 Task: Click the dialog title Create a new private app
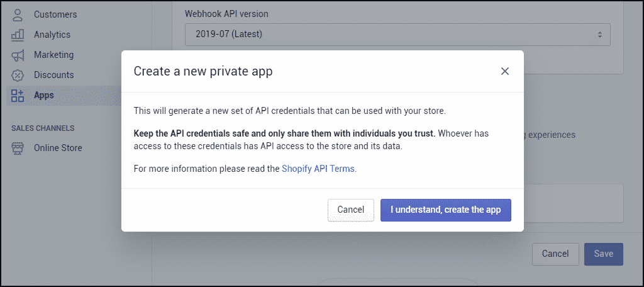(203, 72)
